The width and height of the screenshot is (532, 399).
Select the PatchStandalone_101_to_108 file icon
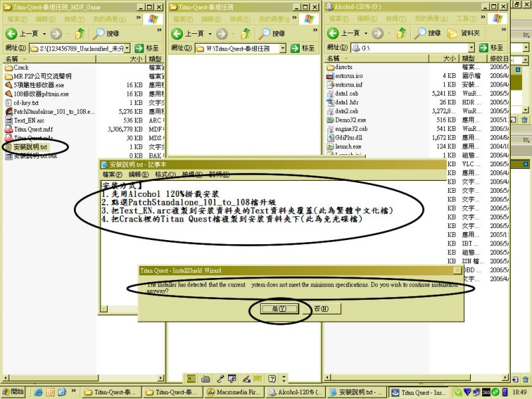click(x=9, y=112)
